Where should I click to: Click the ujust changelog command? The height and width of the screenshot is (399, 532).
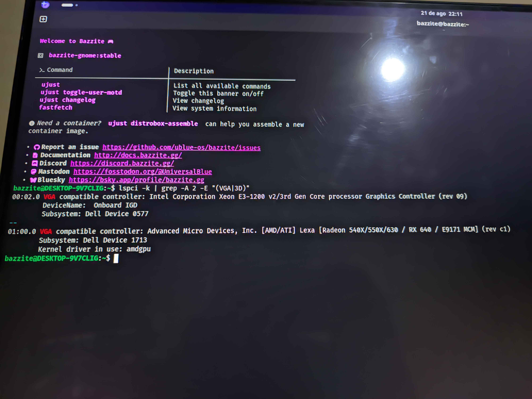point(68,100)
